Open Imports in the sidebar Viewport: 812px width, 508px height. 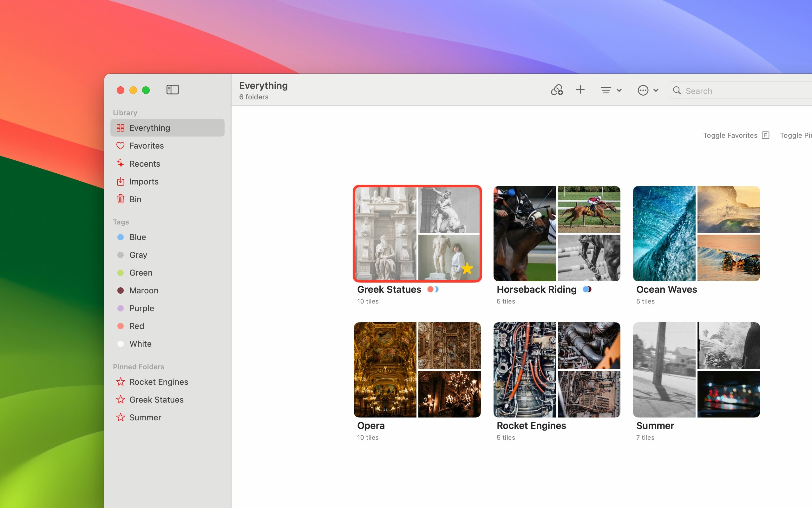point(167,181)
